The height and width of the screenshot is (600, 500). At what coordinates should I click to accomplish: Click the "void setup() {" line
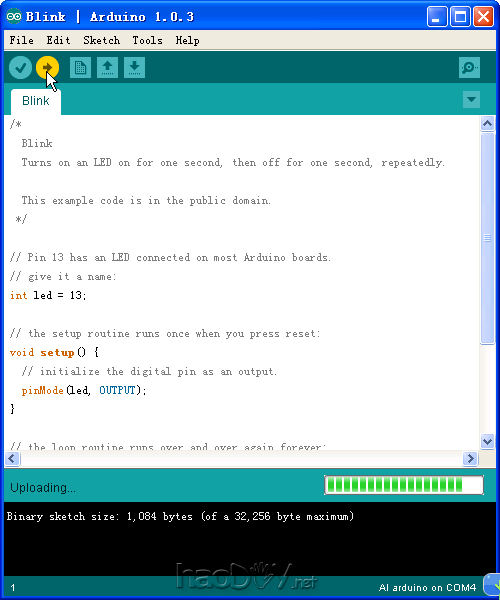point(54,352)
